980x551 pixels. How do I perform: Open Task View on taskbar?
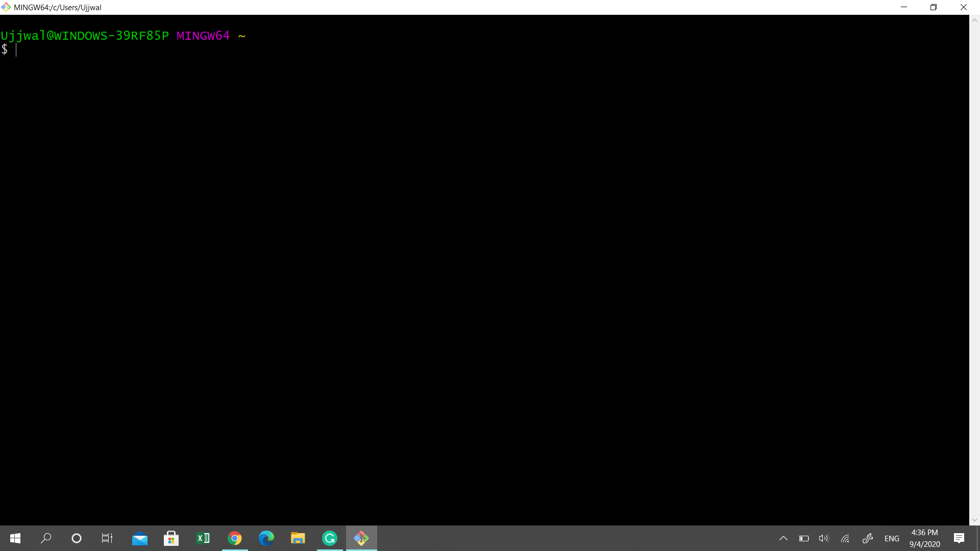[107, 538]
